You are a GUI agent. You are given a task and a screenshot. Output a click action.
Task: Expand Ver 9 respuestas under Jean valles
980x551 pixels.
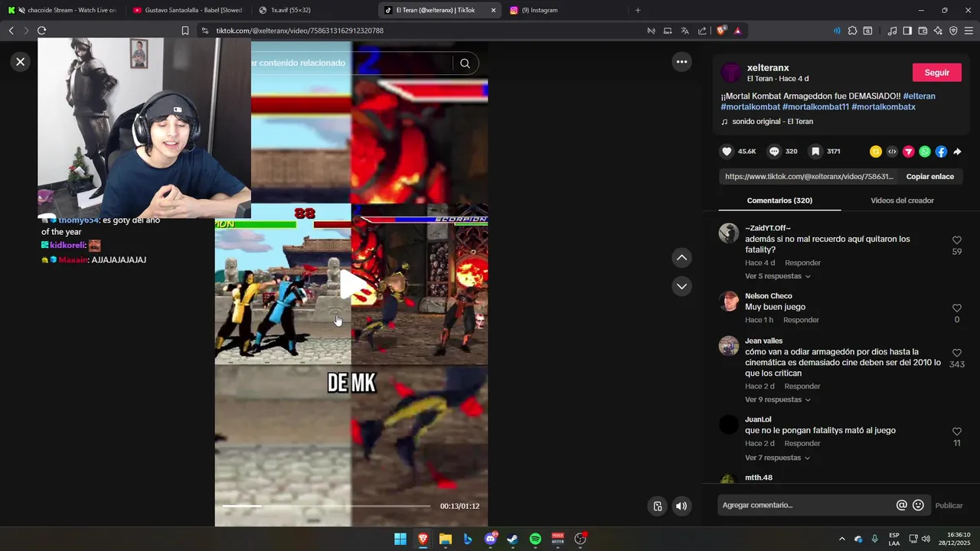pyautogui.click(x=777, y=400)
